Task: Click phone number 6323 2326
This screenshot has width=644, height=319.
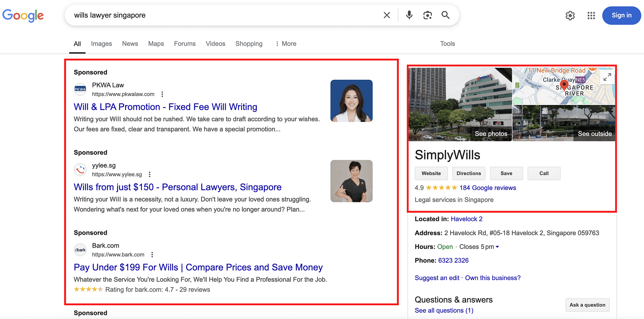Action: tap(453, 261)
